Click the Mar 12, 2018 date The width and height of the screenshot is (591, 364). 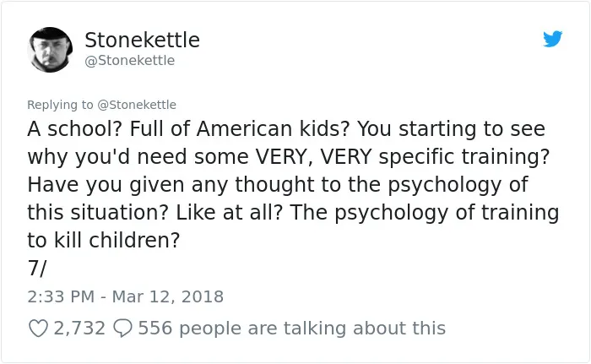pyautogui.click(x=168, y=296)
